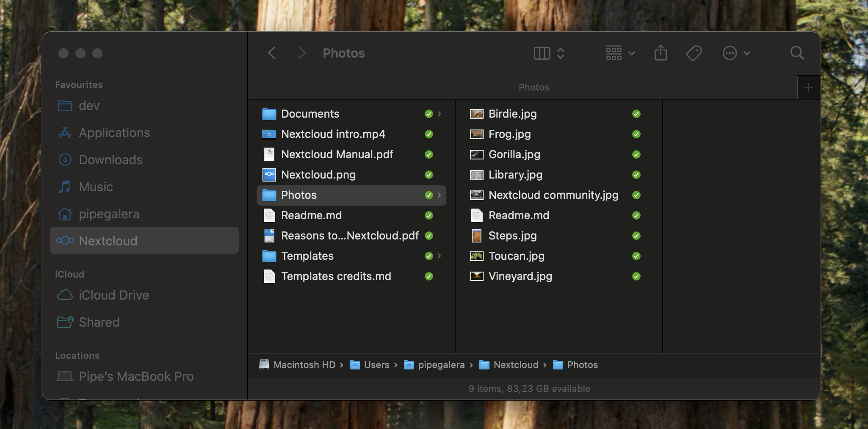Open the Group By grid icon menu
The image size is (868, 429).
pos(620,53)
